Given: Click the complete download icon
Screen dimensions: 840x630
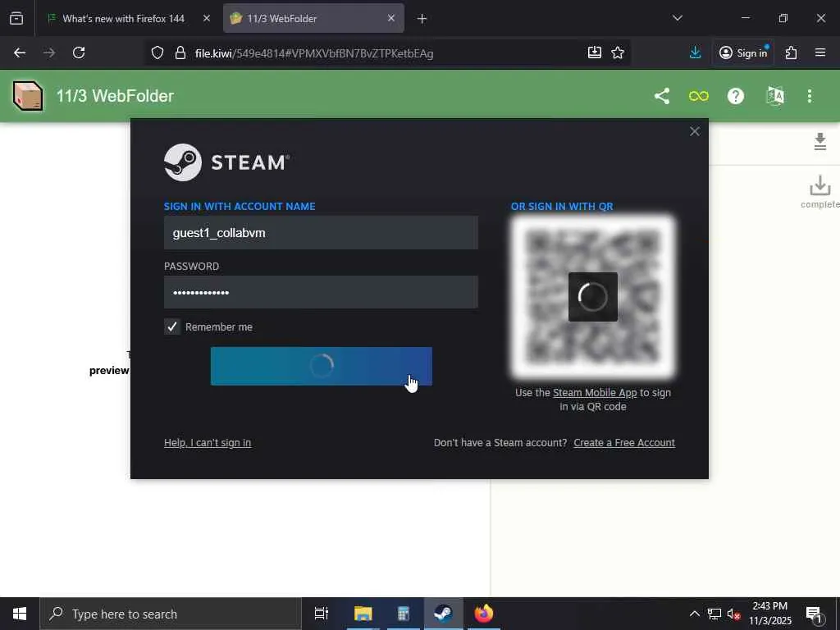Looking at the screenshot, I should pos(820,191).
